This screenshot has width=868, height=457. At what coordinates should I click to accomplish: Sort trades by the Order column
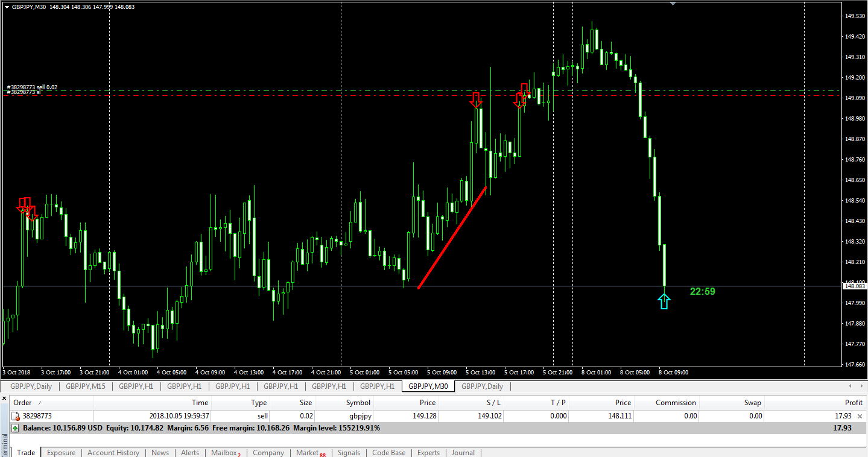pyautogui.click(x=23, y=403)
